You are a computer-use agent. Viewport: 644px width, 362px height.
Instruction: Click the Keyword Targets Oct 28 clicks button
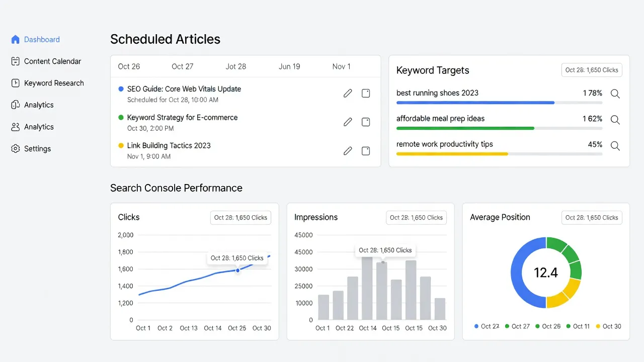(592, 70)
